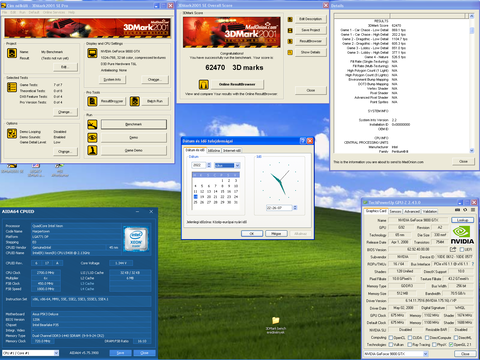Click the Online ResultBrowser icon
Image resolution: width=480 pixels, height=360 pixels.
204,84
